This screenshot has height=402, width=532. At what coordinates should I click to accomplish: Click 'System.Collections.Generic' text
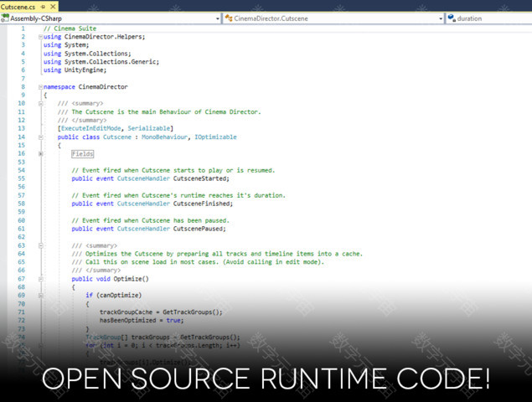[111, 62]
